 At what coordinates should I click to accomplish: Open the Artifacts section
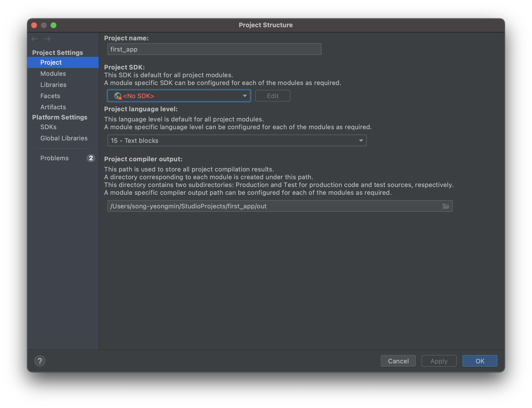(x=53, y=107)
